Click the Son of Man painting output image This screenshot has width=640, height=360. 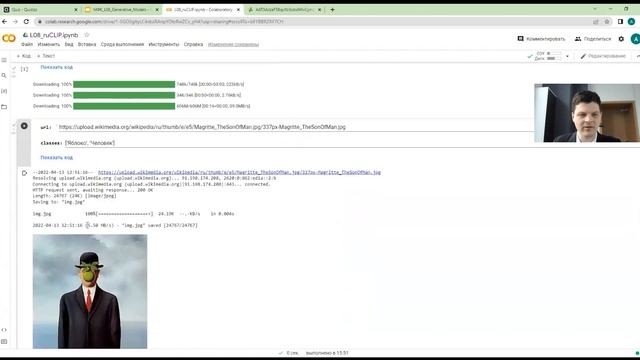90,291
